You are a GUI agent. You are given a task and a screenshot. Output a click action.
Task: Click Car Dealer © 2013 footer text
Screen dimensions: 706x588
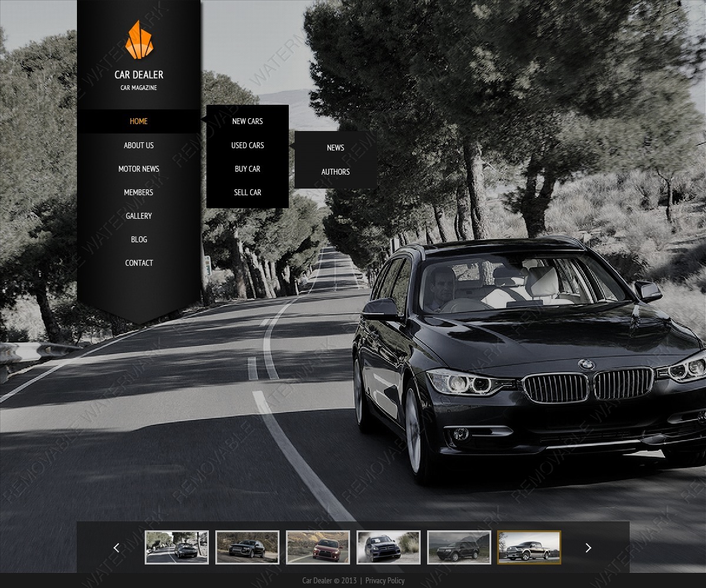[x=329, y=580]
